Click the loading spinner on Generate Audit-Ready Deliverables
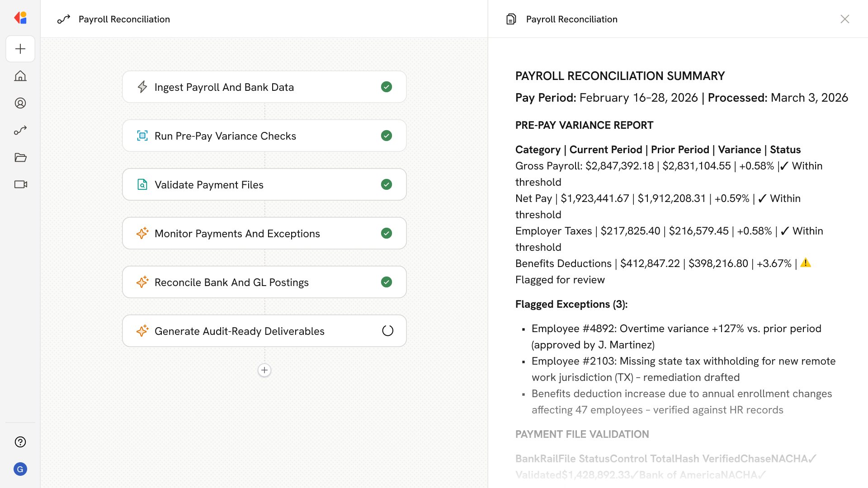The width and height of the screenshot is (868, 488). click(387, 331)
